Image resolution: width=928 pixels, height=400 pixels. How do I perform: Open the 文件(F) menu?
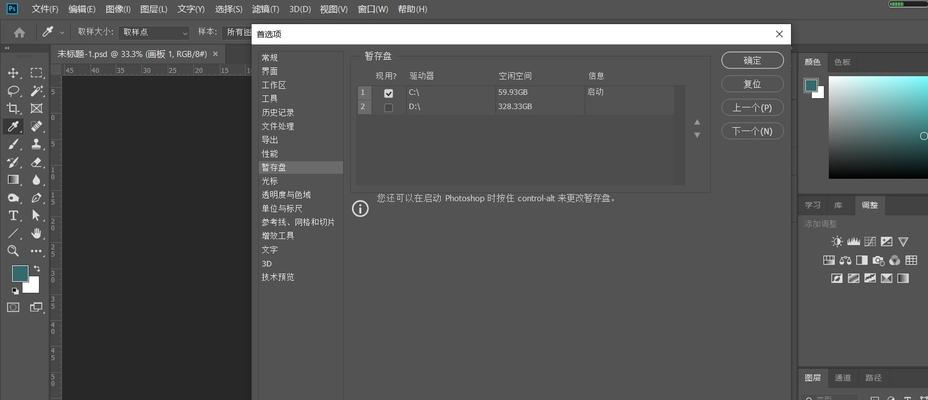click(x=46, y=9)
